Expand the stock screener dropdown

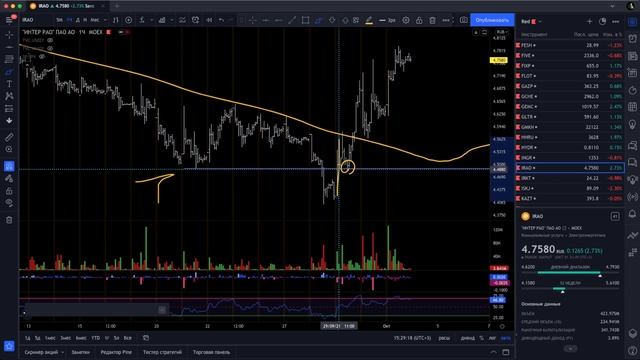[x=62, y=352]
